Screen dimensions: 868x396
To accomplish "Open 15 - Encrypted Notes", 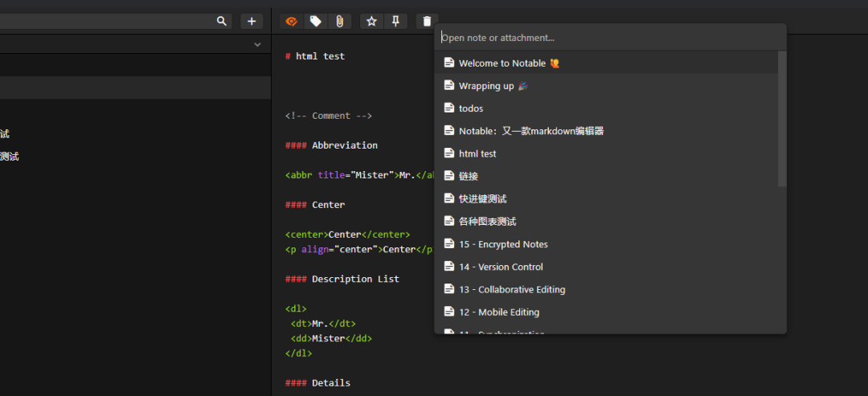I will point(606,244).
